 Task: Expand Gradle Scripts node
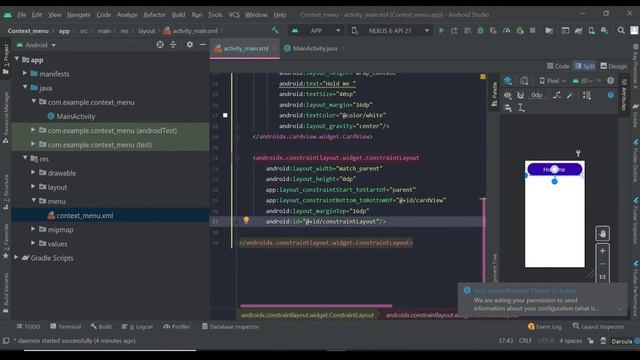point(16,258)
